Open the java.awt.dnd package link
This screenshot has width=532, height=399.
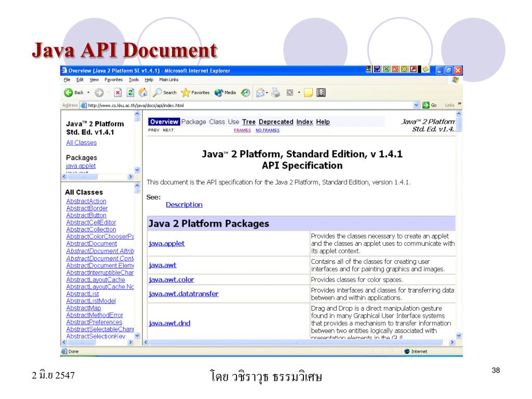click(170, 323)
